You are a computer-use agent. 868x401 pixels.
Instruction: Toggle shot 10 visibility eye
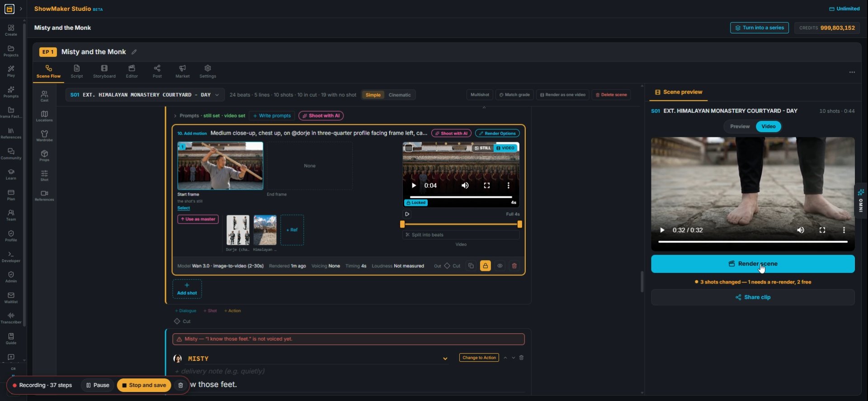500,266
